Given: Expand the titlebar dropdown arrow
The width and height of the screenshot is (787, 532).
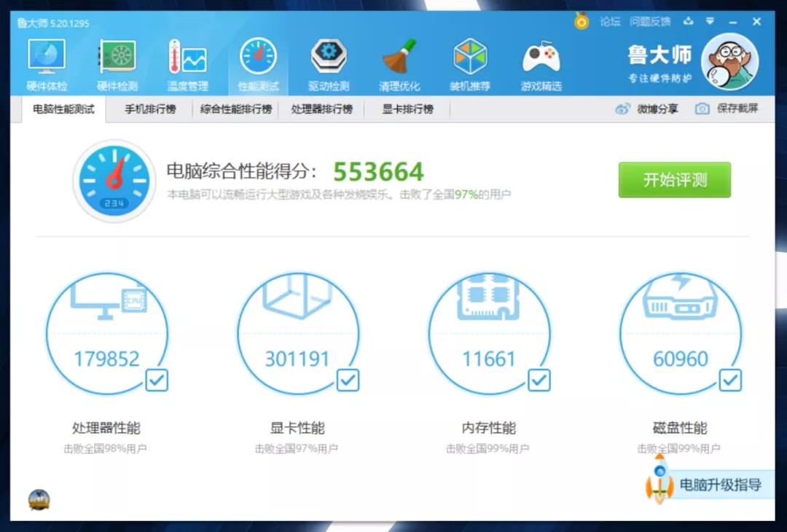Looking at the screenshot, I should tap(710, 21).
